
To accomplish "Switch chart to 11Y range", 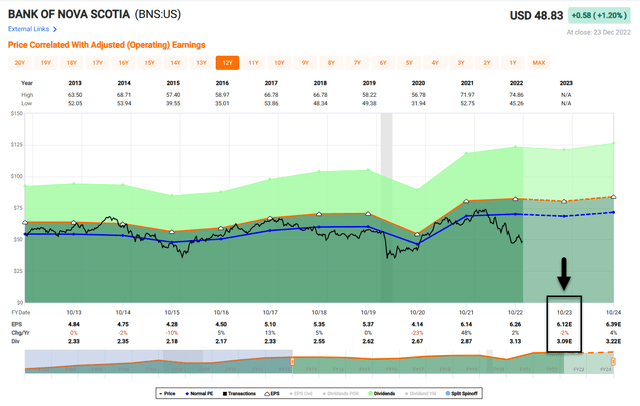I will [253, 63].
